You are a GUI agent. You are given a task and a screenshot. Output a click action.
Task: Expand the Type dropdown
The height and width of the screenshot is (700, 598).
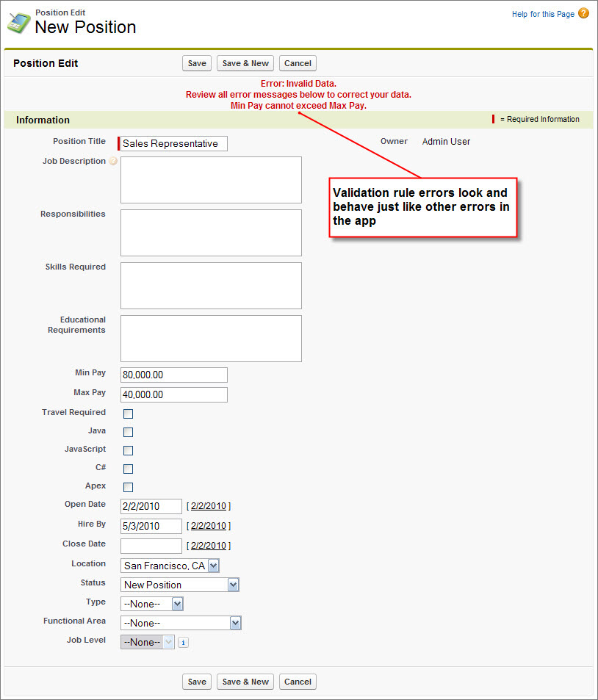(x=152, y=604)
